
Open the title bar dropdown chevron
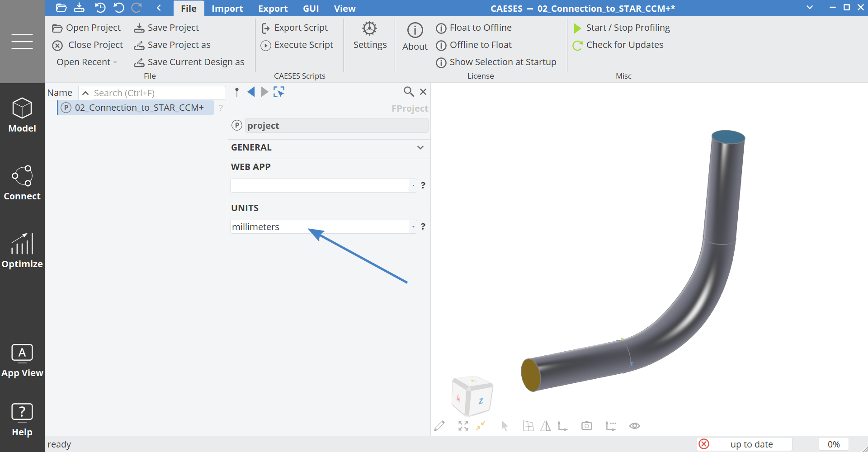810,8
